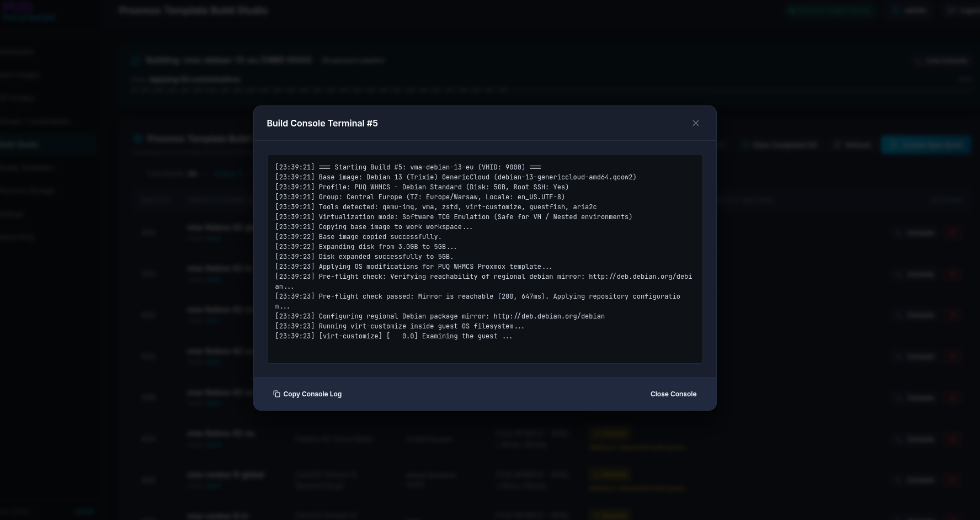The width and height of the screenshot is (980, 520).
Task: Click the 'Build Console Terminal #5' title
Action: click(322, 123)
